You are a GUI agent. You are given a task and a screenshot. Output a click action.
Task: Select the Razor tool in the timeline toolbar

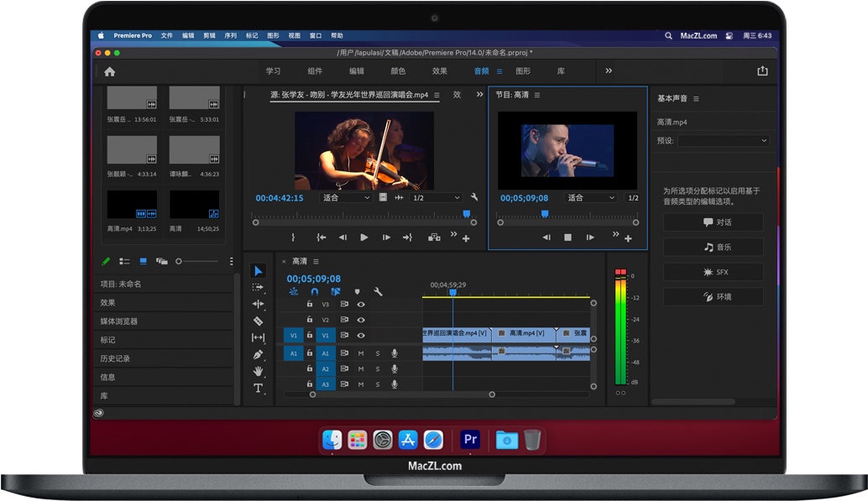pos(259,321)
